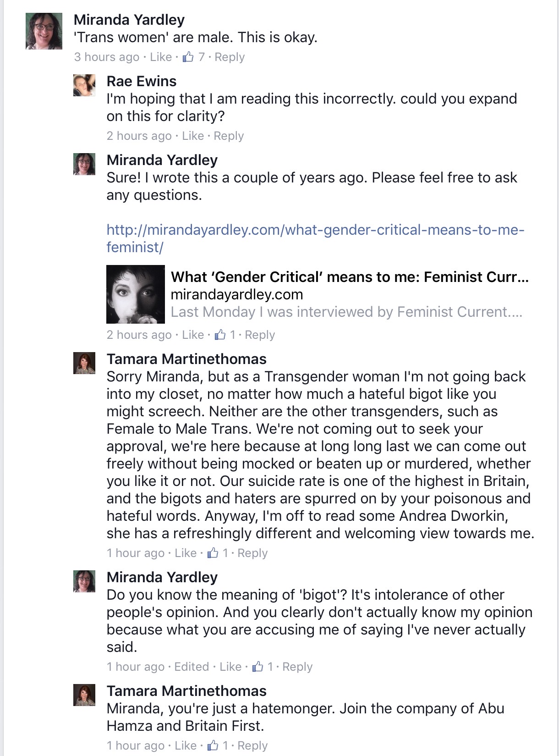559x756 pixels.
Task: Click thumbs-up icon on edited comment
Action: (258, 666)
